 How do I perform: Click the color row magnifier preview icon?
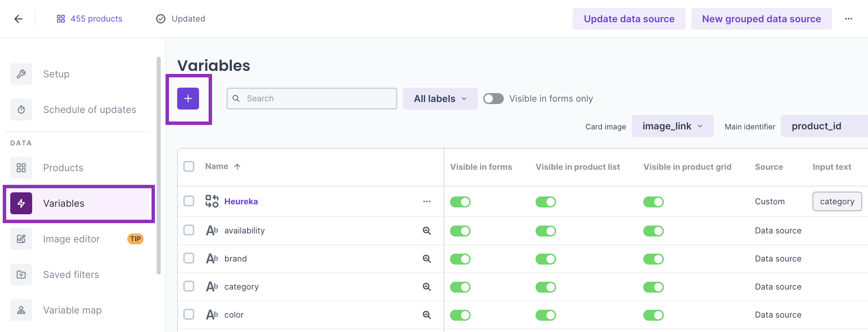coord(426,315)
